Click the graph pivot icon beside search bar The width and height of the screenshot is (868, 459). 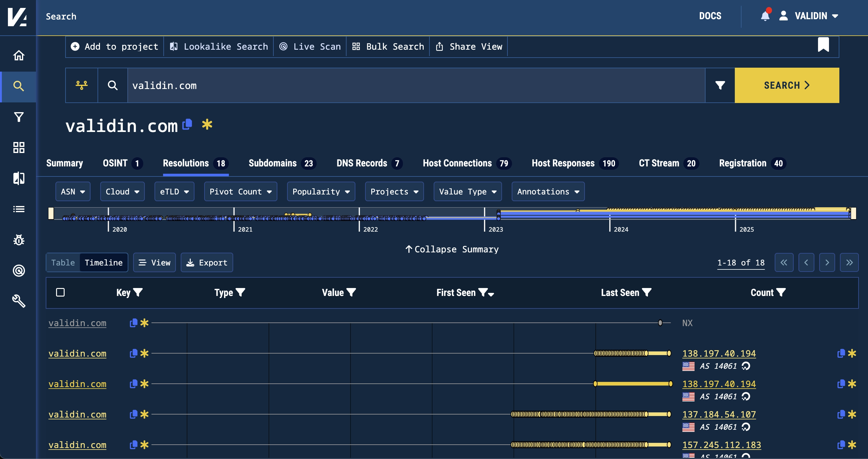coord(82,85)
